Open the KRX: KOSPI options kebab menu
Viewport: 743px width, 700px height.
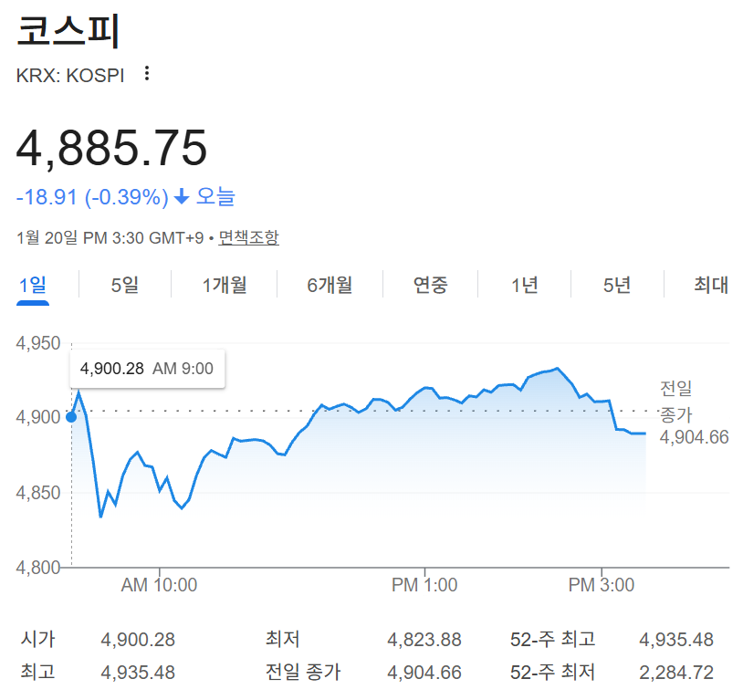point(146,75)
